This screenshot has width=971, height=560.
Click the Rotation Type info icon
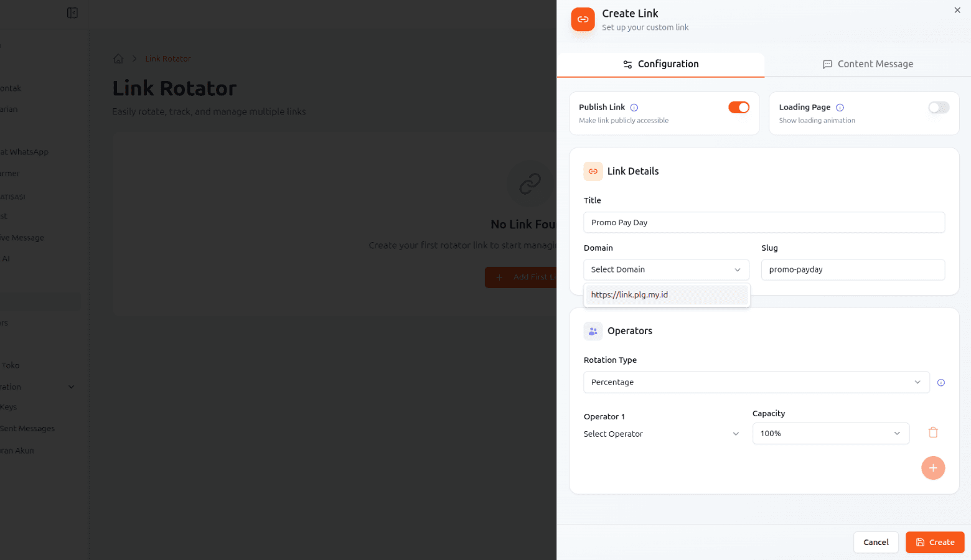pos(941,383)
